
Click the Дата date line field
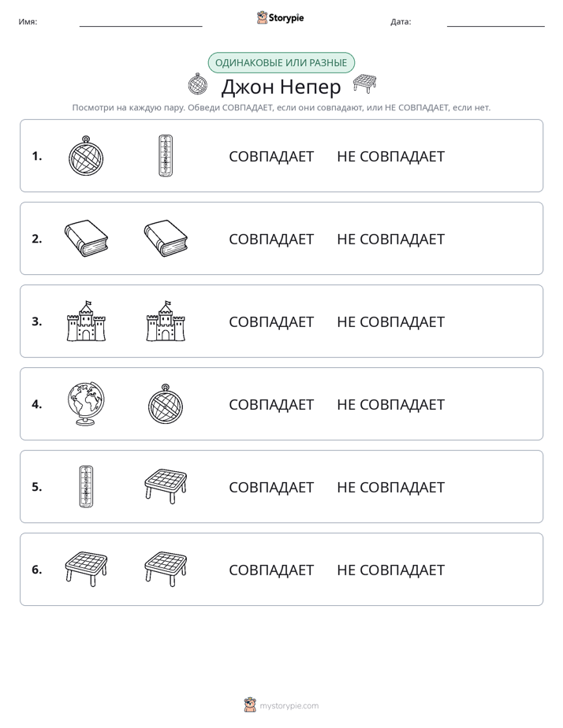coord(496,22)
